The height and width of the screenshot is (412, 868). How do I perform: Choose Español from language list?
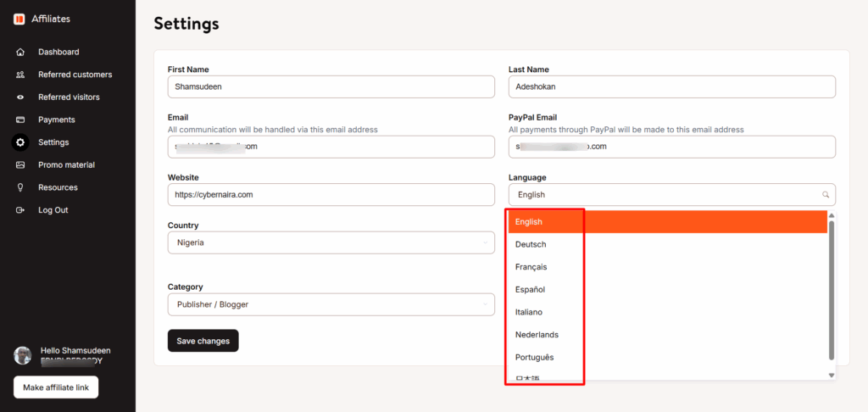668,290
